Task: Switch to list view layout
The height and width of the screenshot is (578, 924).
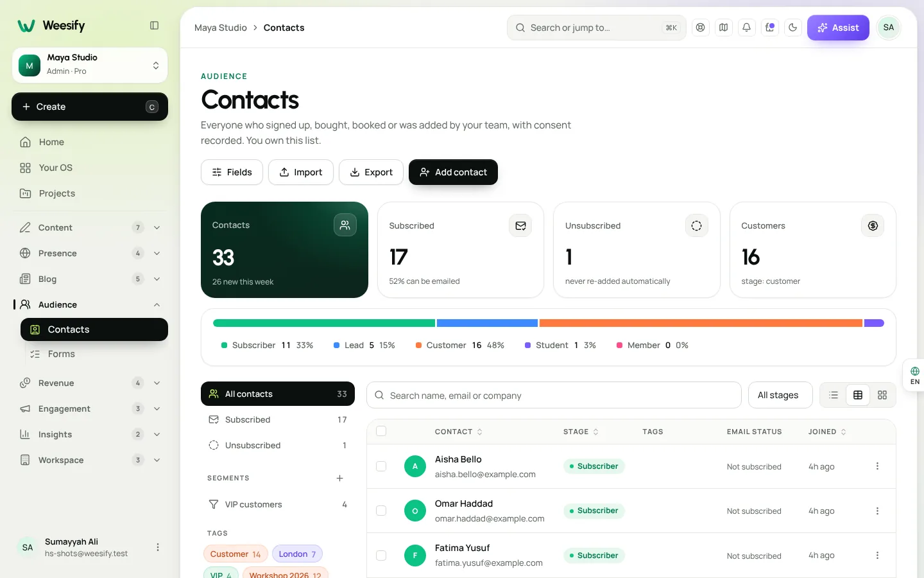Action: tap(834, 395)
